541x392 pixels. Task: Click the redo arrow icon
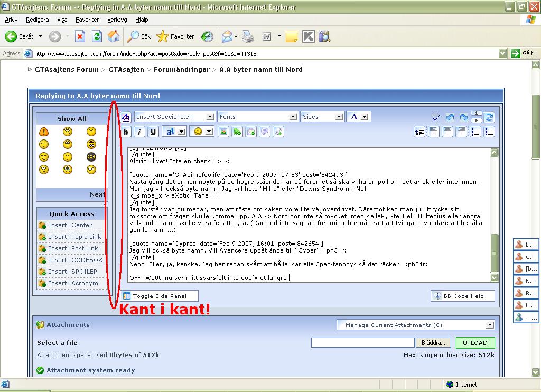pos(463,117)
